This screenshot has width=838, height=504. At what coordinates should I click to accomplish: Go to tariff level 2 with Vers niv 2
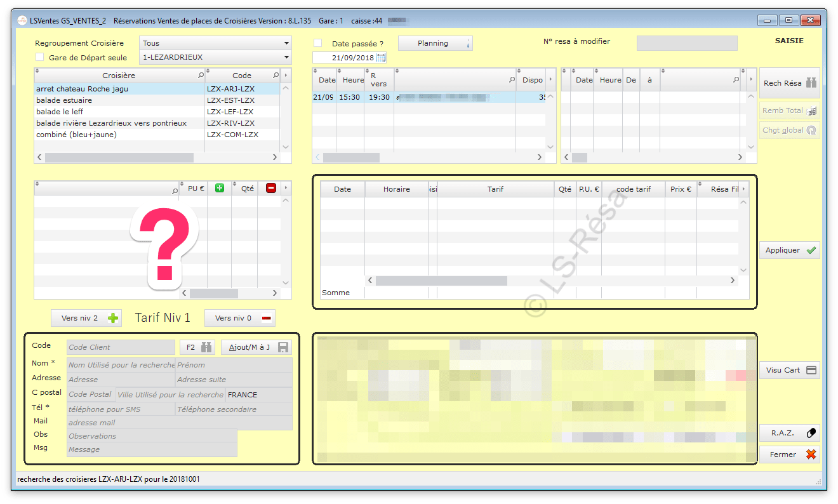pos(86,318)
